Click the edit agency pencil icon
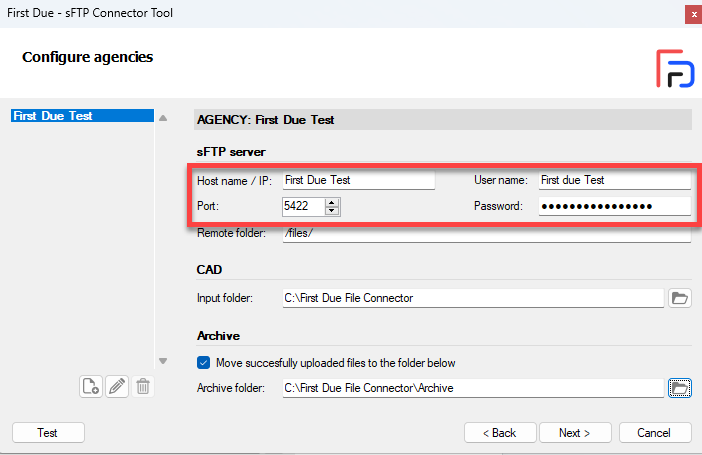This screenshot has height=455, width=702. [117, 386]
